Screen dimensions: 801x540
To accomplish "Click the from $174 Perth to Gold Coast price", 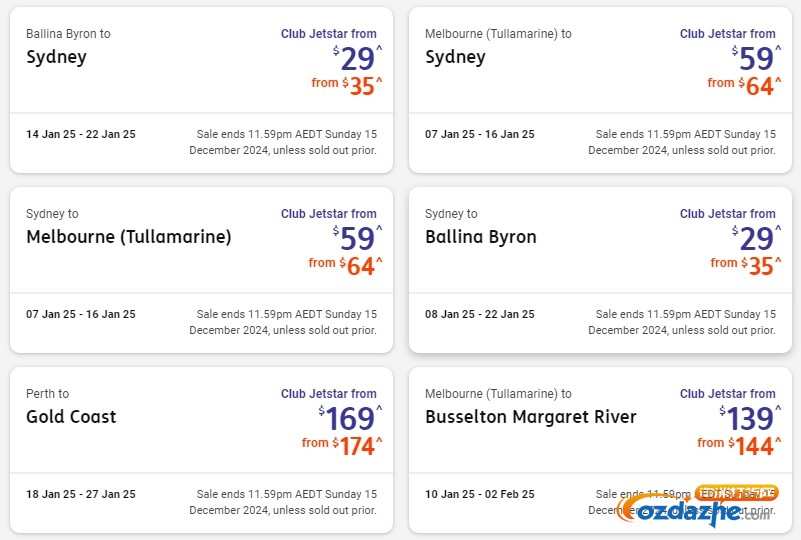I will tap(342, 445).
